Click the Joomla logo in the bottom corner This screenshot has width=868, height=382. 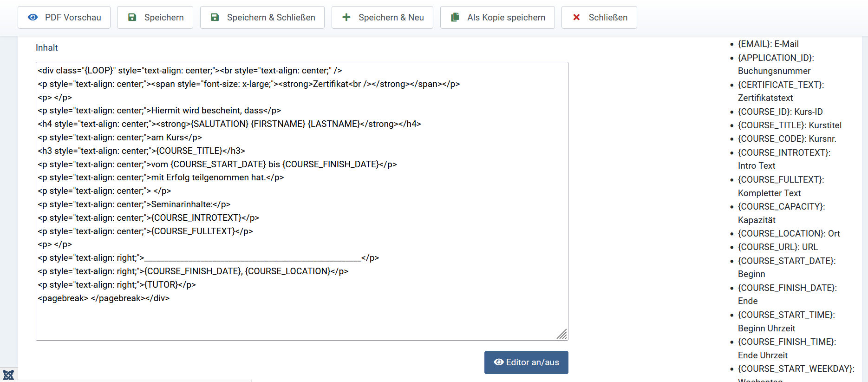(9, 374)
